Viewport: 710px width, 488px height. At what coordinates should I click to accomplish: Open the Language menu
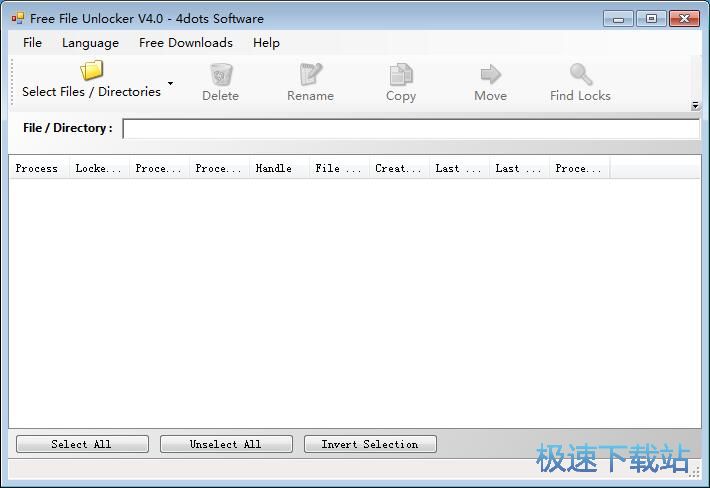(90, 43)
